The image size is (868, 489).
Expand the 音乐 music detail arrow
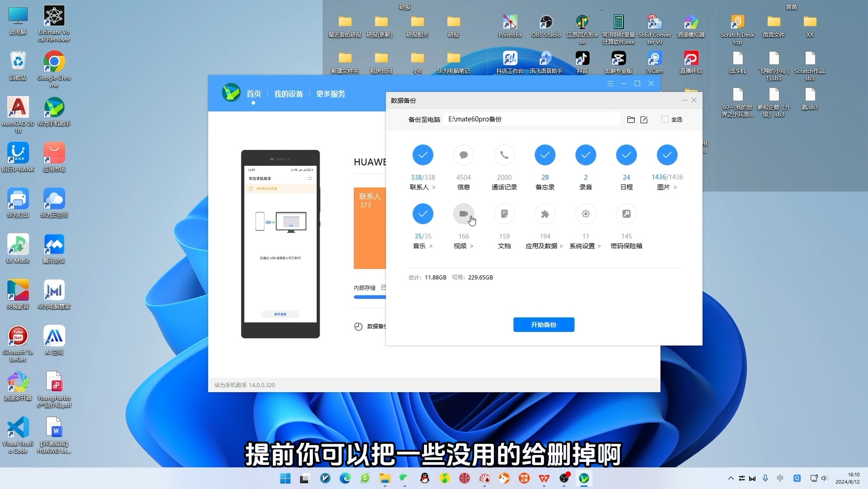(431, 246)
